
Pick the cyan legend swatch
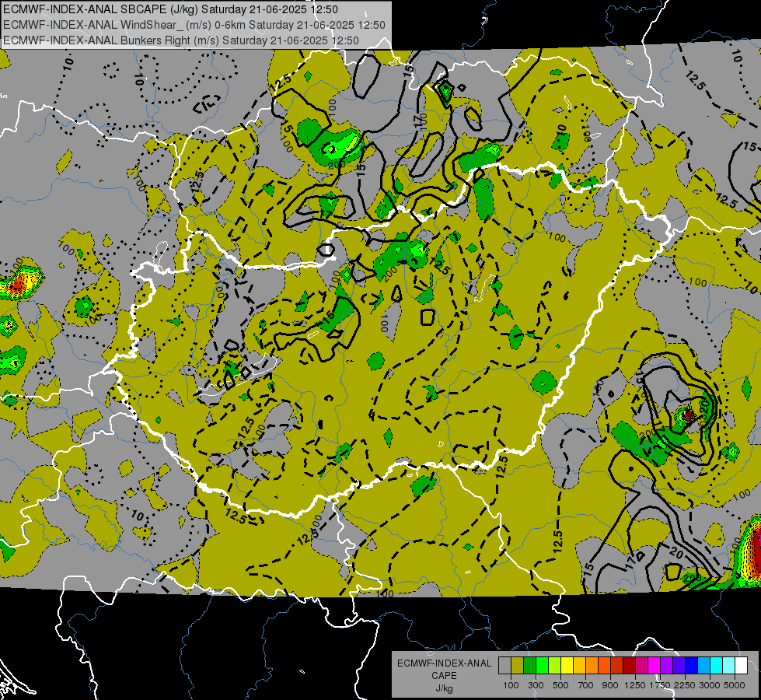717,666
